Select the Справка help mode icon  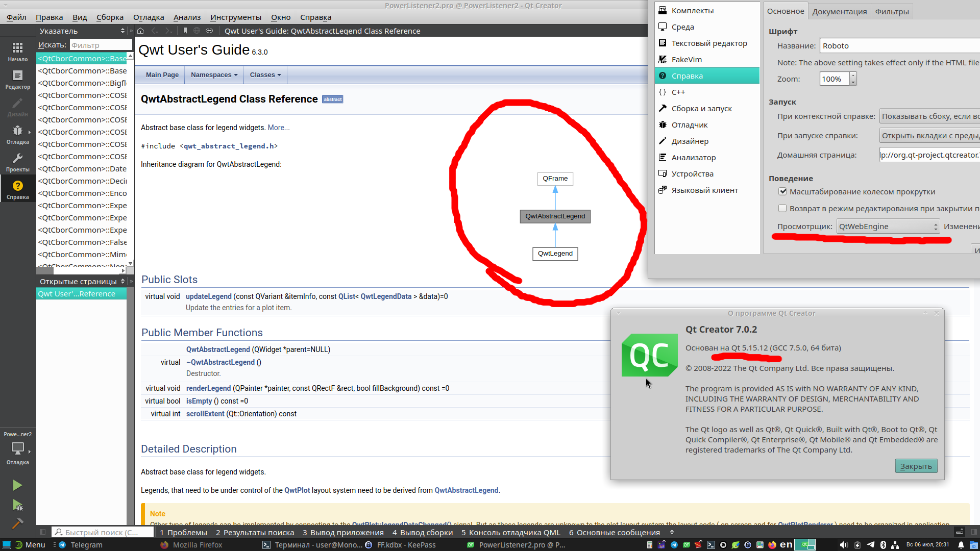click(18, 189)
